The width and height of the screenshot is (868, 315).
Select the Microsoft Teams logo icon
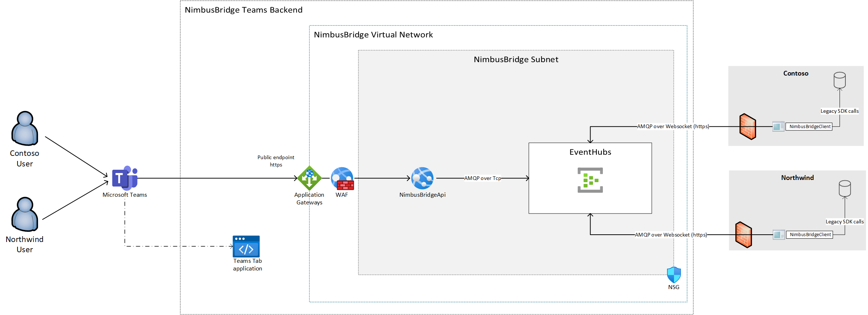pos(125,178)
